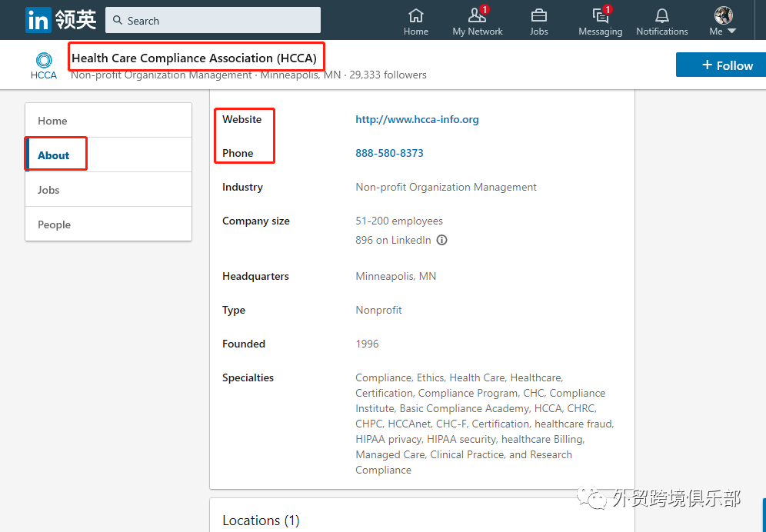Screen dimensions: 766x532
Task: Click the Specialties list text
Action: tap(485, 424)
